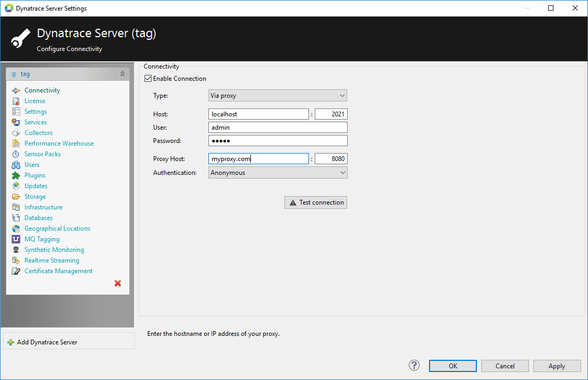
Task: Open the Authentication dropdown
Action: coord(278,172)
